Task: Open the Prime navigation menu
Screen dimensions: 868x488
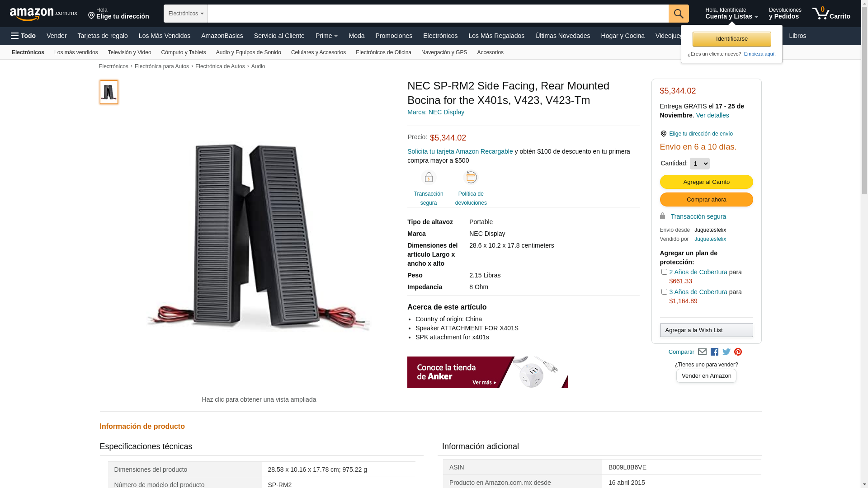Action: (326, 36)
